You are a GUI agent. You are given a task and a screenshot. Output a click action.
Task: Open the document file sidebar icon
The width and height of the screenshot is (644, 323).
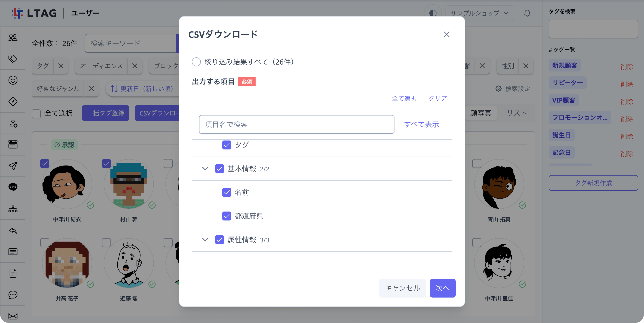(x=13, y=273)
